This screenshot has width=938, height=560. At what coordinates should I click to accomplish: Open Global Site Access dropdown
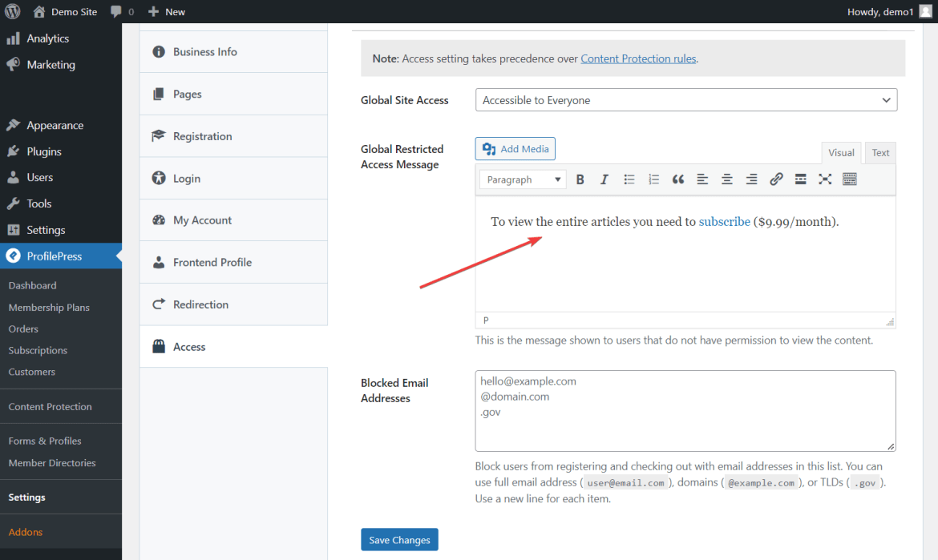click(x=686, y=100)
